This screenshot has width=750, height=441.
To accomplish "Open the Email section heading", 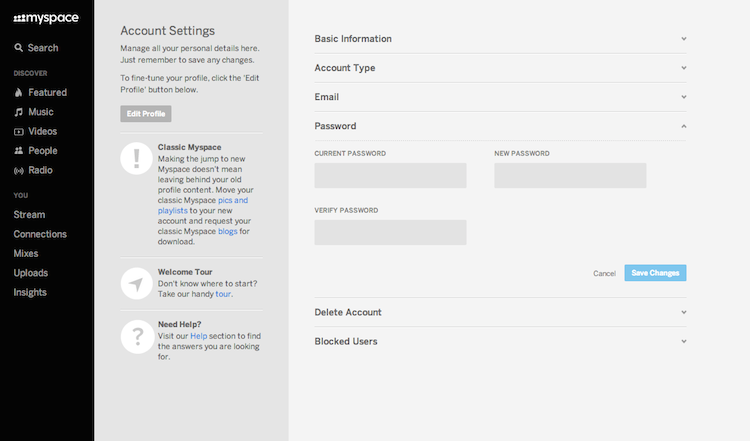I will tap(327, 97).
